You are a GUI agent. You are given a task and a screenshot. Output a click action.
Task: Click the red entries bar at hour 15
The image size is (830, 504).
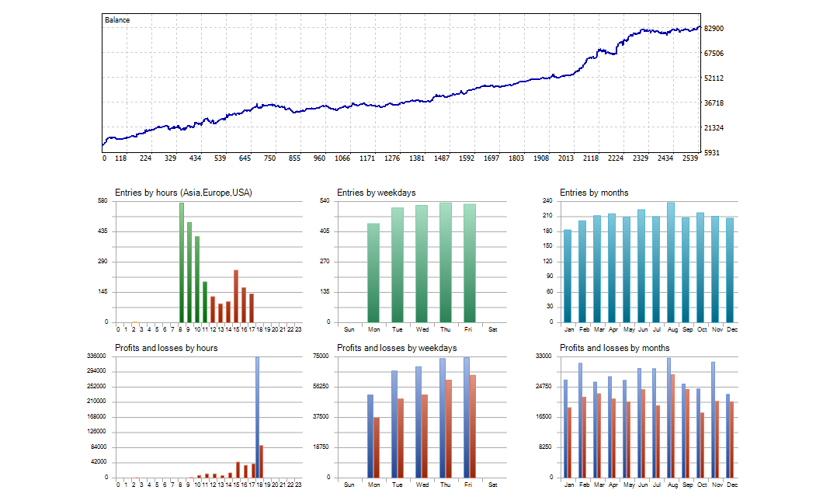tap(236, 296)
